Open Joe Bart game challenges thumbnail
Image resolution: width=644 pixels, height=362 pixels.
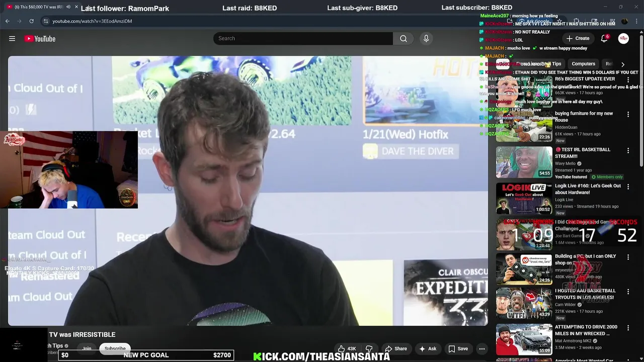[x=524, y=234]
